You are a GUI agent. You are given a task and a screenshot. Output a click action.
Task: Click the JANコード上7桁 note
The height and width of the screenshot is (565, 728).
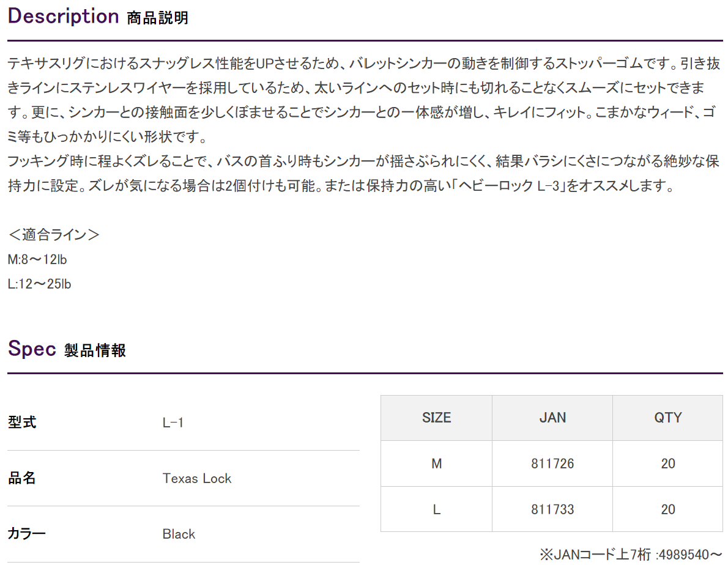click(631, 555)
